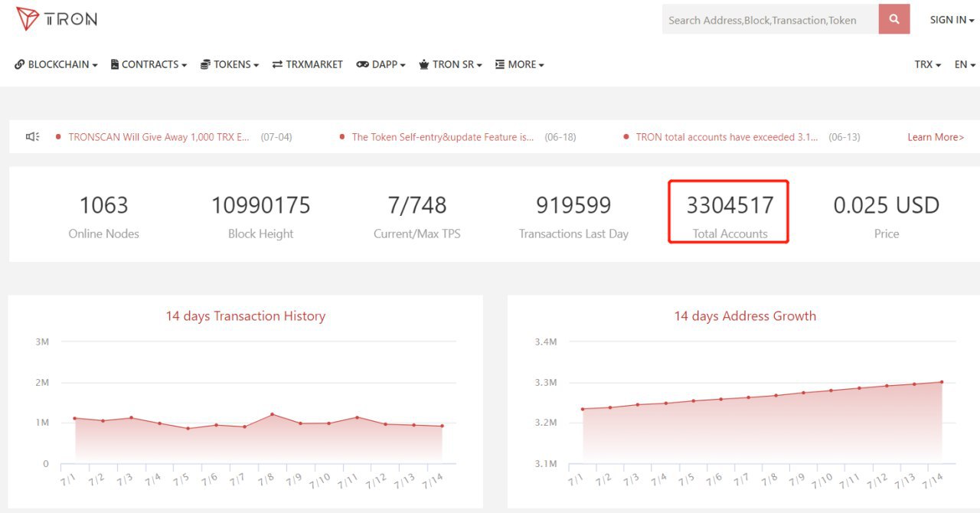Click the 7/1 point on Address Growth chart
Image resolution: width=980 pixels, height=513 pixels.
583,409
